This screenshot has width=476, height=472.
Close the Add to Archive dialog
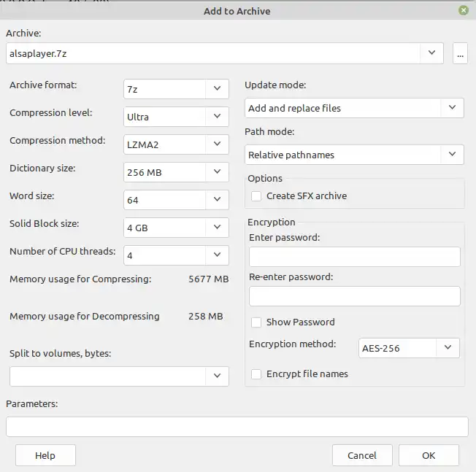464,10
